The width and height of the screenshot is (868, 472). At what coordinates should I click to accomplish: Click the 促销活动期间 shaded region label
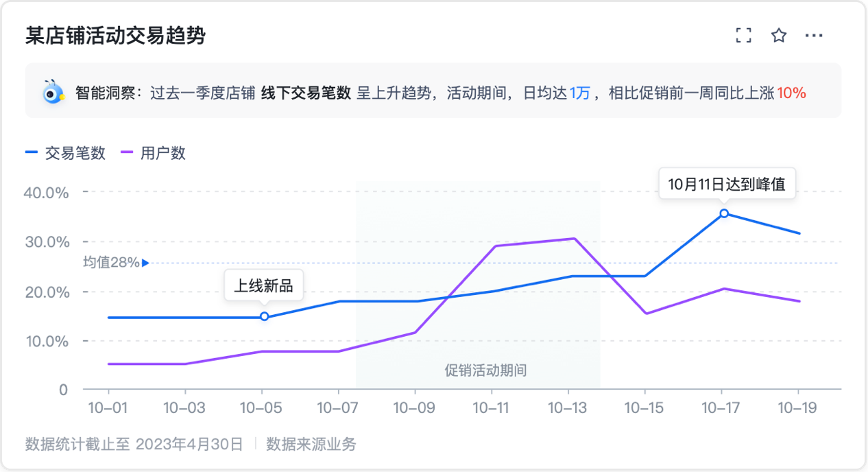(x=485, y=370)
